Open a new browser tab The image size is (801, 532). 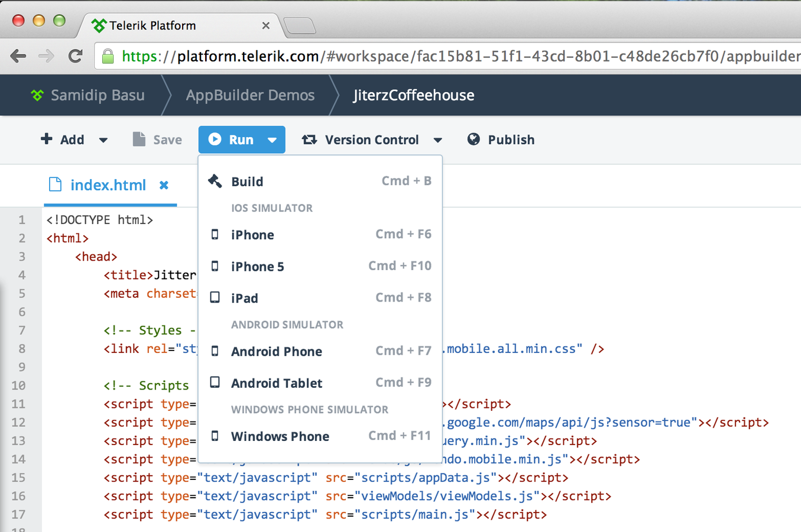(300, 25)
